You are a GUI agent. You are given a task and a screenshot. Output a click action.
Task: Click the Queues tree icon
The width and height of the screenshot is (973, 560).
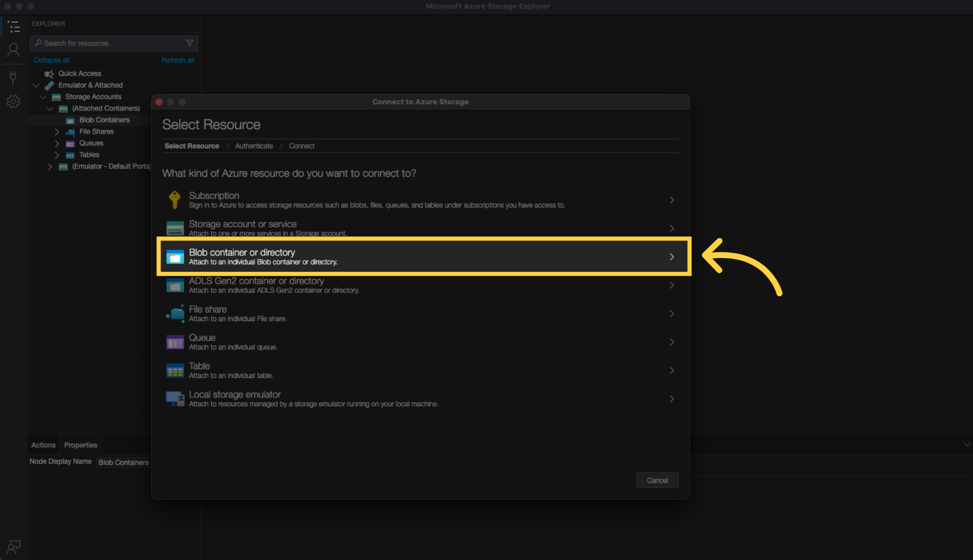tap(70, 144)
